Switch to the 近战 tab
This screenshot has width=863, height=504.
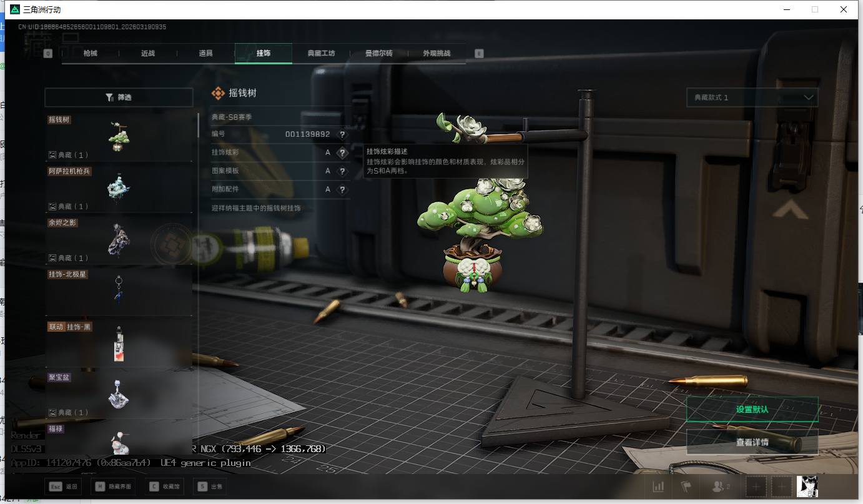tap(148, 54)
